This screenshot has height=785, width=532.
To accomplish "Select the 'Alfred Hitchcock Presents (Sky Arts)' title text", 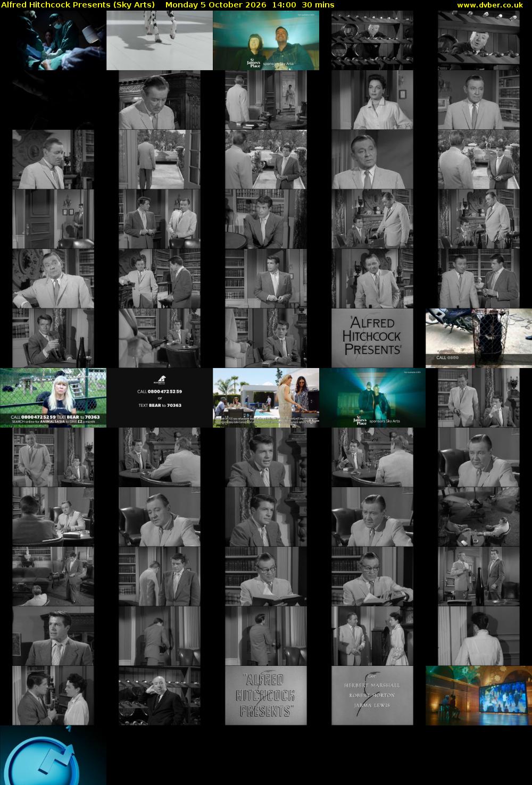I will tap(78, 5).
